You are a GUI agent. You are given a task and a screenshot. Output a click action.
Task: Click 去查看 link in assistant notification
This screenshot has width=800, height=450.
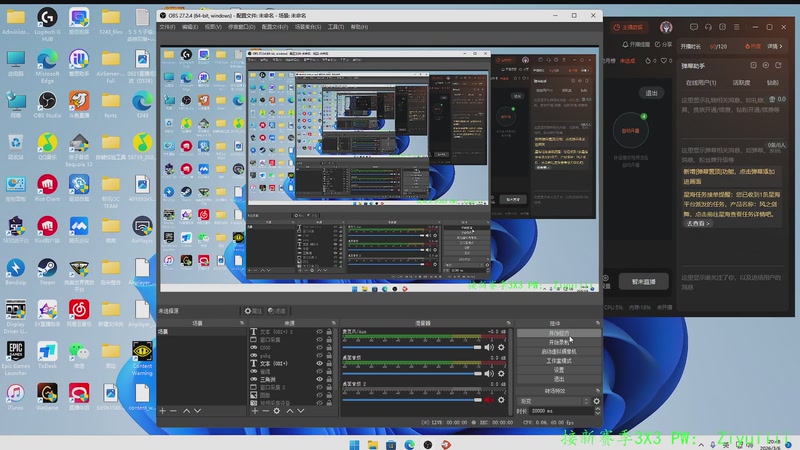click(697, 223)
